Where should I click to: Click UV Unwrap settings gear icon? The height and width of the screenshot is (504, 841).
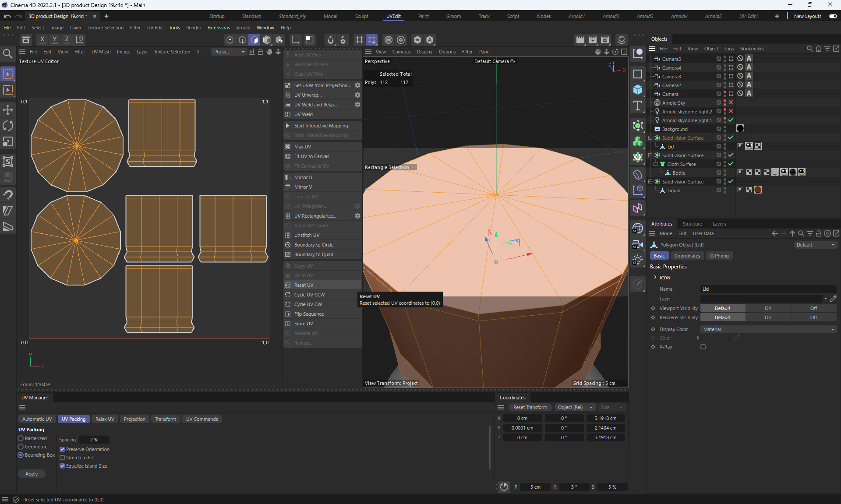point(357,95)
